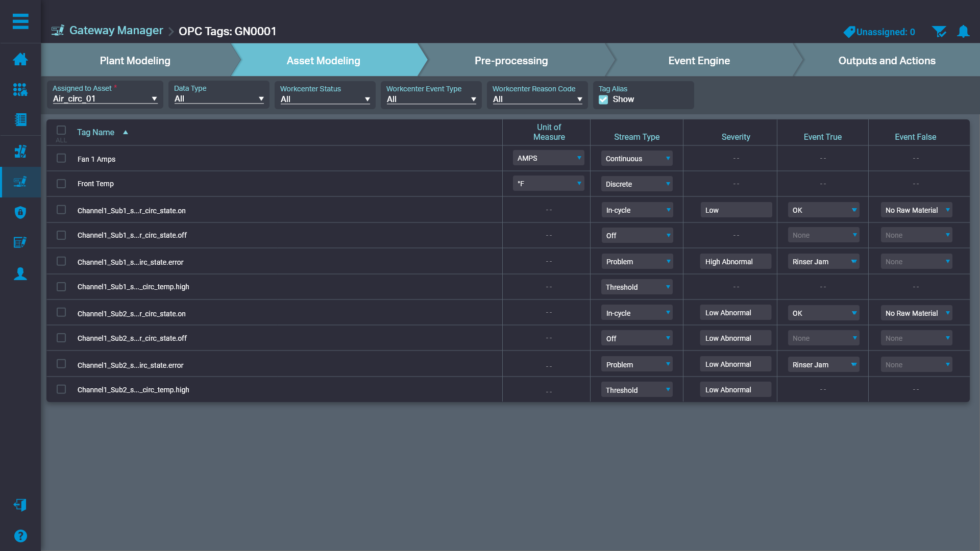This screenshot has height=551, width=980.
Task: Toggle the Tag Alias Show checkbox
Action: (x=603, y=99)
